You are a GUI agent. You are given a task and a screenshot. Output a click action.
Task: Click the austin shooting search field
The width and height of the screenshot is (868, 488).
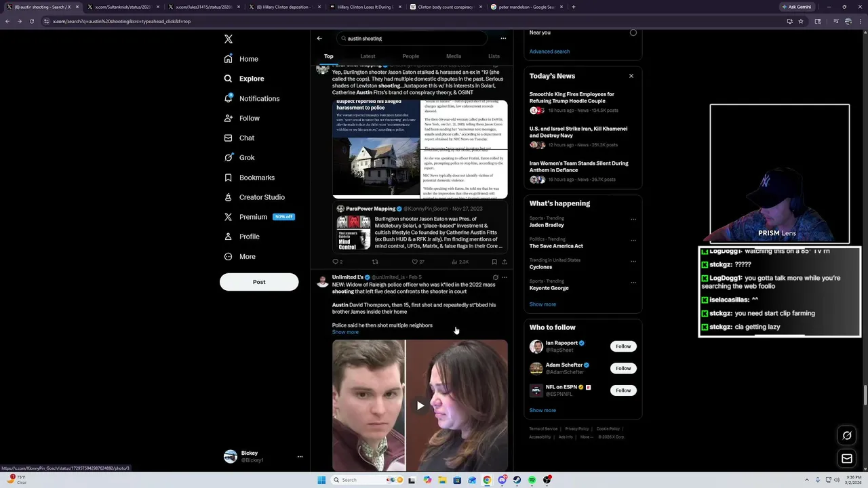412,39
